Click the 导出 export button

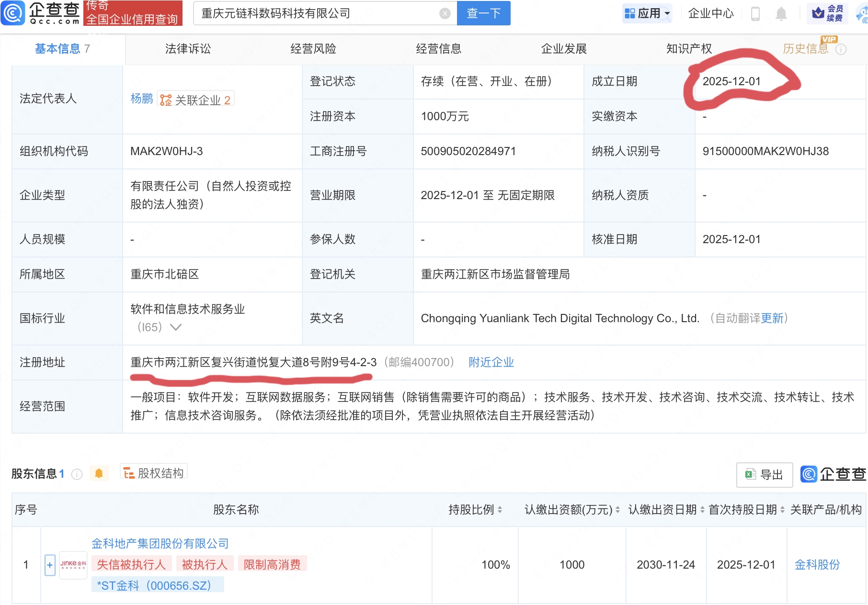(x=765, y=474)
